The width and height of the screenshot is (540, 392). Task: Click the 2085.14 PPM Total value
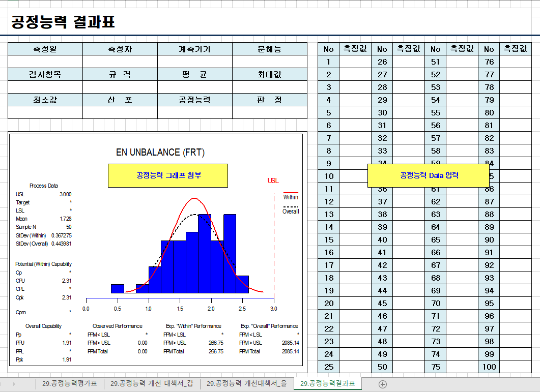(x=290, y=351)
